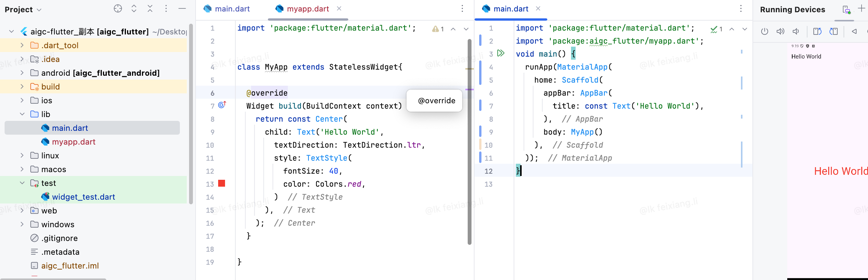Click the red breakpoint marker on line 13
Viewport: 868px width, 280px height.
point(222,183)
